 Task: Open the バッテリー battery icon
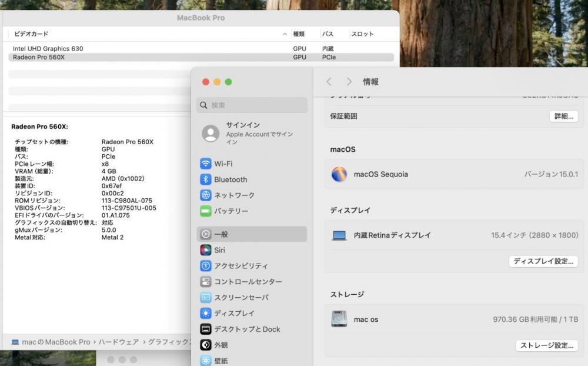(205, 211)
